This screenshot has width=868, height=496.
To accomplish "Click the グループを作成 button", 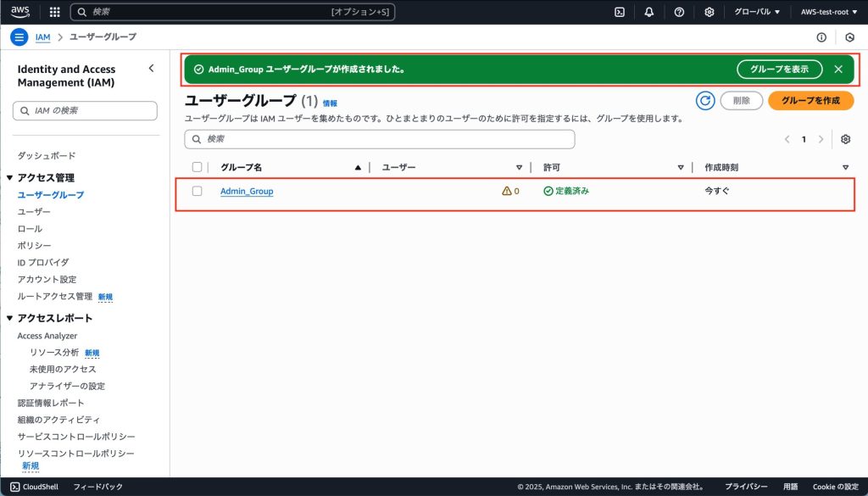I will [811, 101].
